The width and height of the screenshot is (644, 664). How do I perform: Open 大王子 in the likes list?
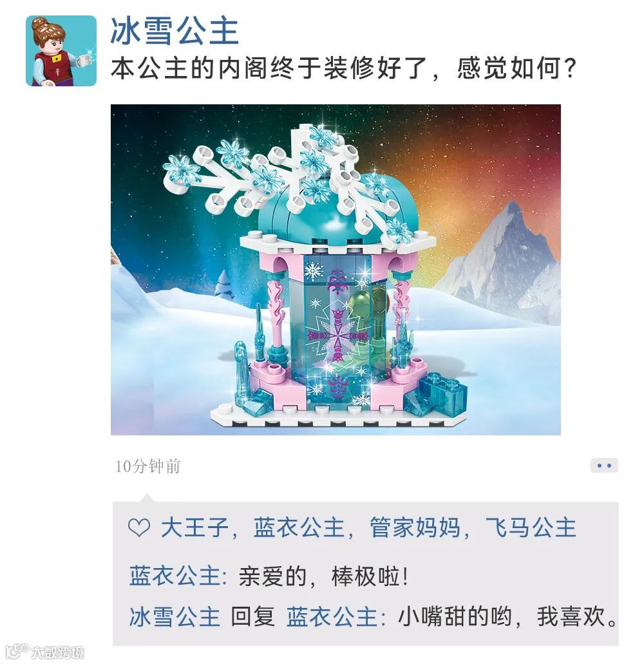194,527
